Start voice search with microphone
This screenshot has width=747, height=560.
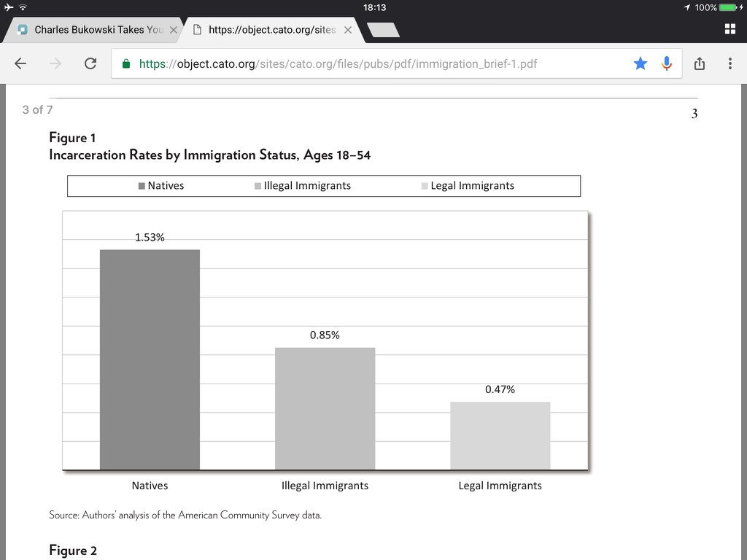coord(667,63)
